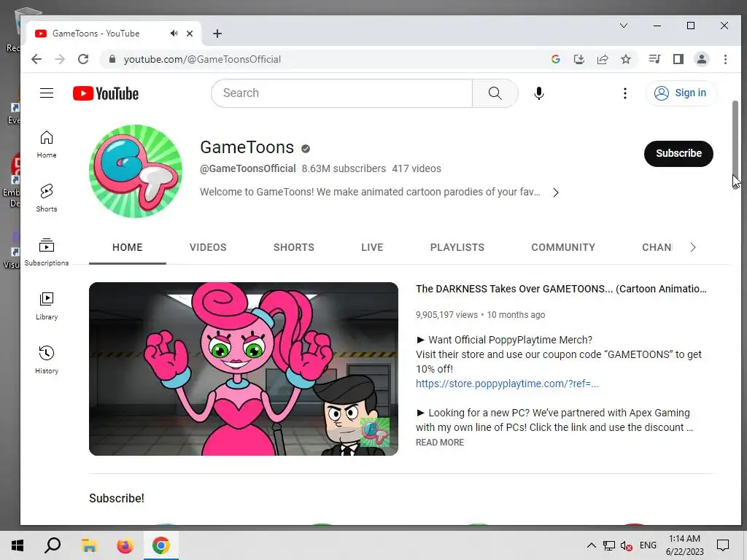Select the HOME channel tab
747x560 pixels.
pos(127,248)
